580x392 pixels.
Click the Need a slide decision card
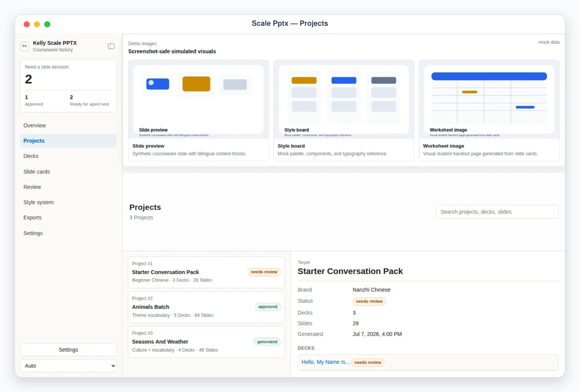pos(68,86)
